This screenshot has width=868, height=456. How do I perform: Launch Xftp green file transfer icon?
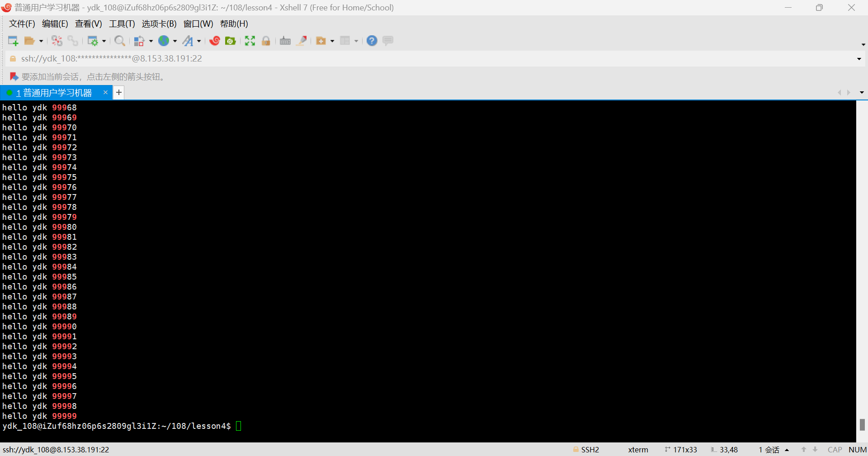coord(231,41)
